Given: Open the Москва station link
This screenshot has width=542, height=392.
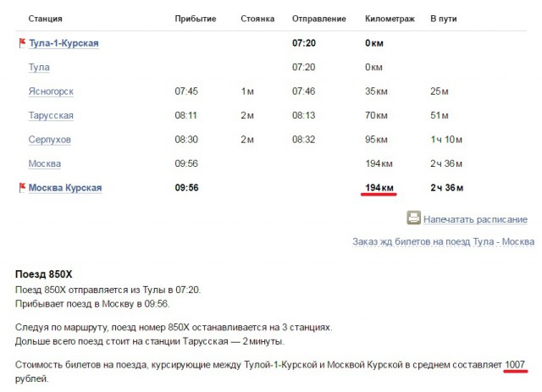Looking at the screenshot, I should tap(45, 163).
